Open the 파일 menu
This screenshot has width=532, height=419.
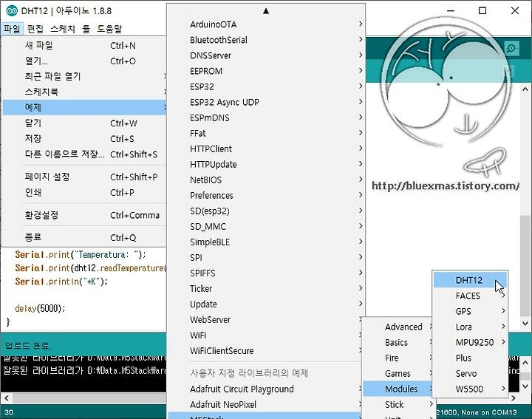[x=13, y=29]
